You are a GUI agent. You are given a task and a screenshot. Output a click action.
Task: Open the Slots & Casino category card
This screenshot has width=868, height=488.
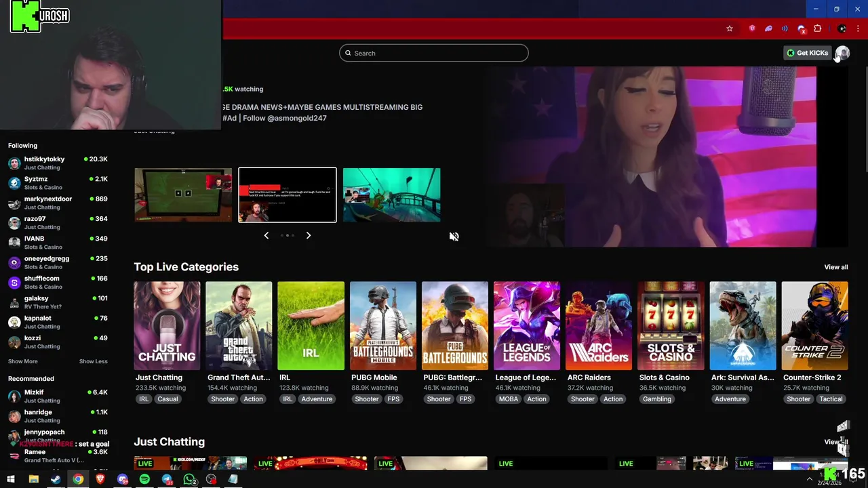[x=671, y=326]
